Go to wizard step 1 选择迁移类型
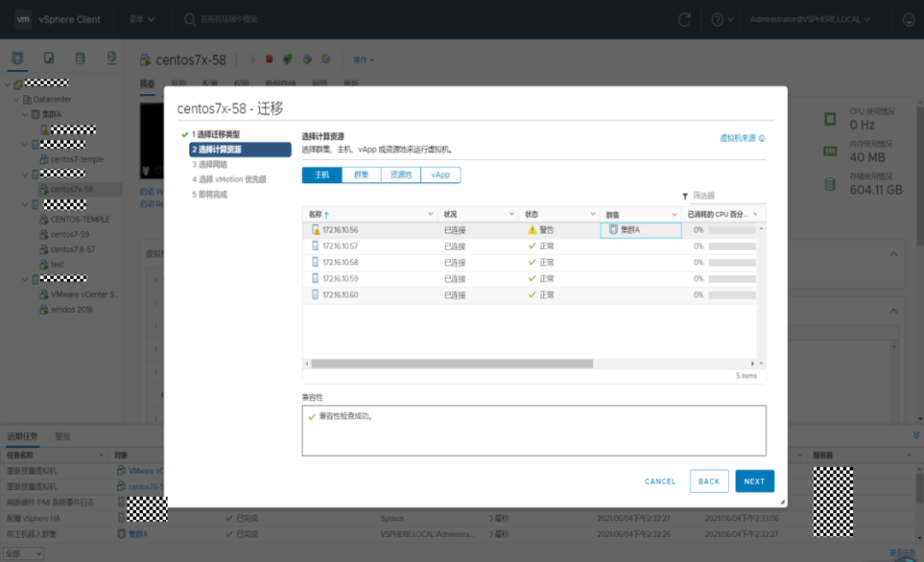This screenshot has height=562, width=924. click(x=216, y=134)
